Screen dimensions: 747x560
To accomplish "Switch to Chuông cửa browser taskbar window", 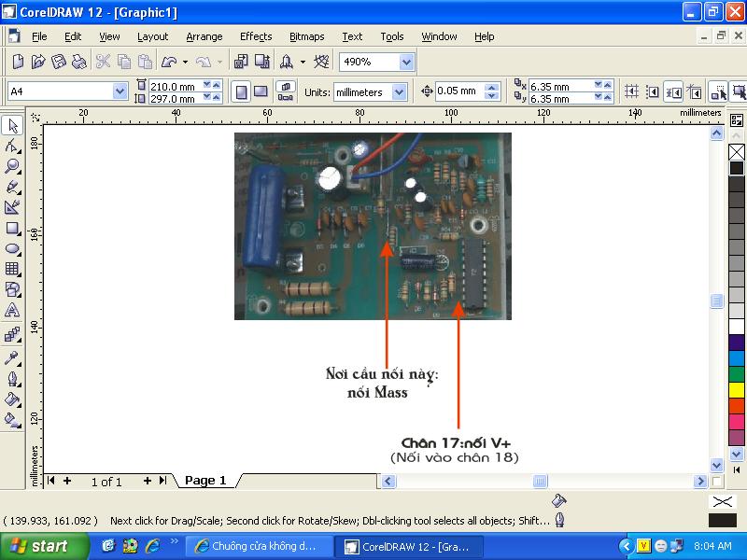I will (x=260, y=546).
